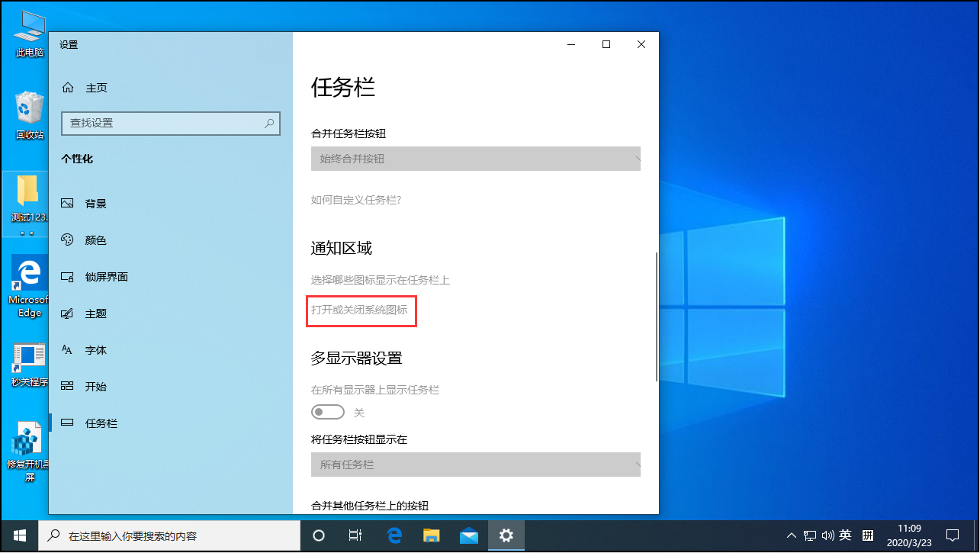
Task: Click the volume icon in system tray
Action: tap(828, 535)
